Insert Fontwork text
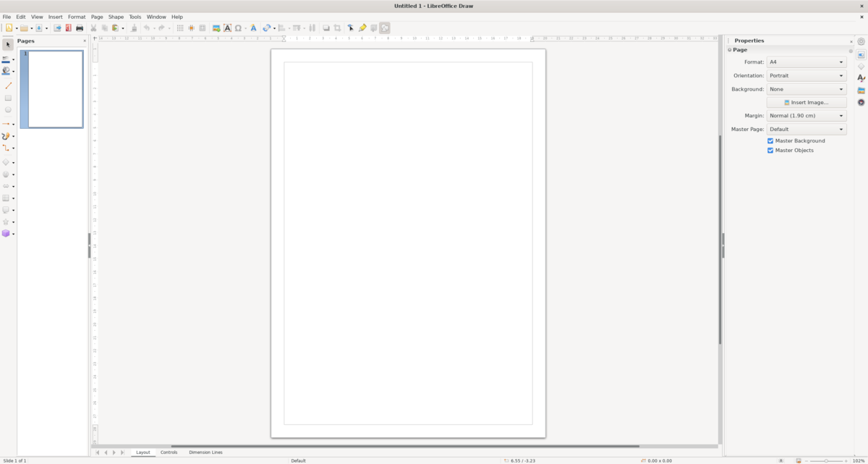This screenshot has height=464, width=868. click(x=253, y=28)
